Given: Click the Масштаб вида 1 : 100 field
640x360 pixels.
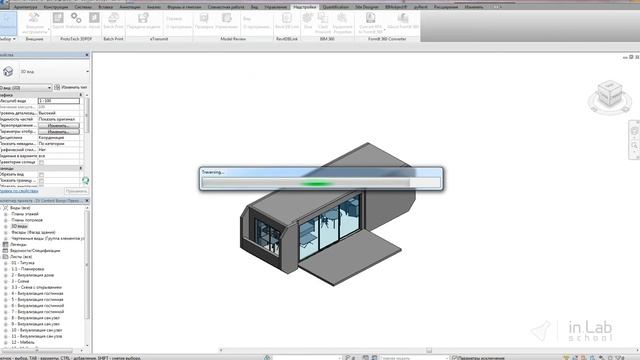Looking at the screenshot, I should click(59, 101).
